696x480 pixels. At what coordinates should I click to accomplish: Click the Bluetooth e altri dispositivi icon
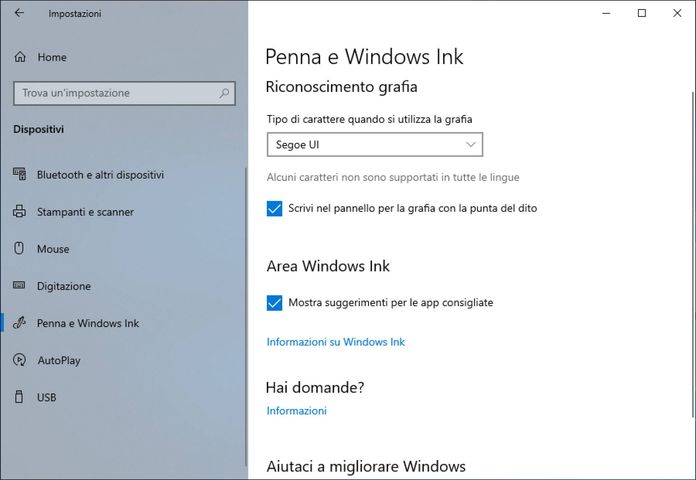tap(19, 174)
